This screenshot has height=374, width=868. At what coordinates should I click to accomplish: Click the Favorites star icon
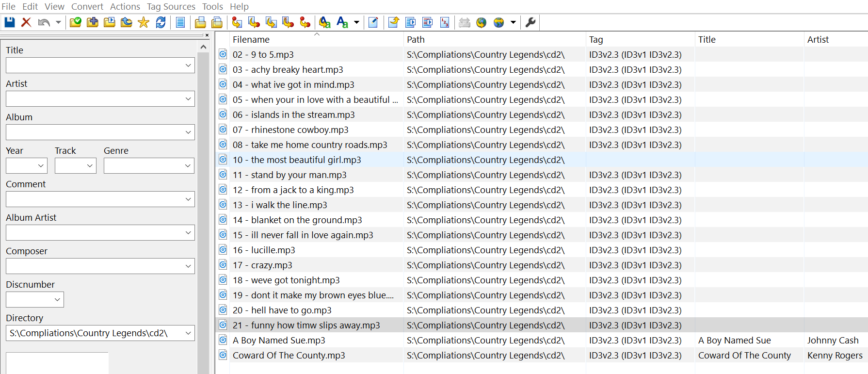(x=144, y=22)
